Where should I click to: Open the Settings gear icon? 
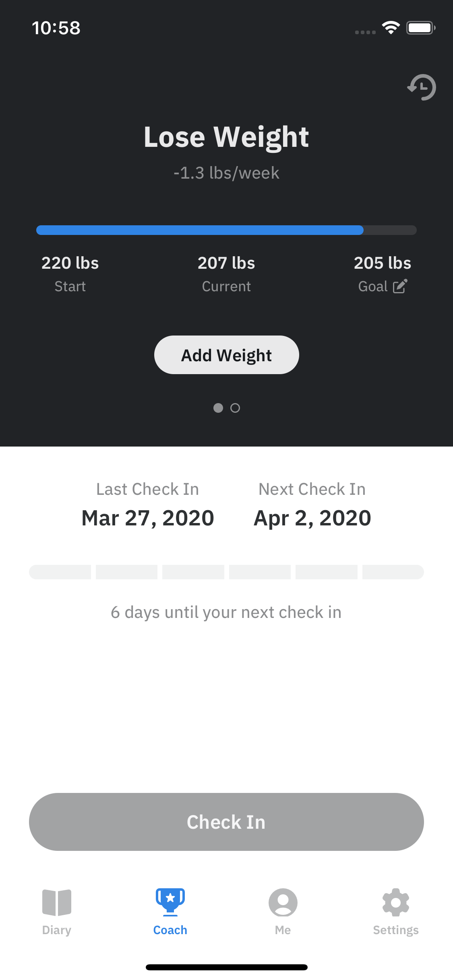pyautogui.click(x=396, y=902)
